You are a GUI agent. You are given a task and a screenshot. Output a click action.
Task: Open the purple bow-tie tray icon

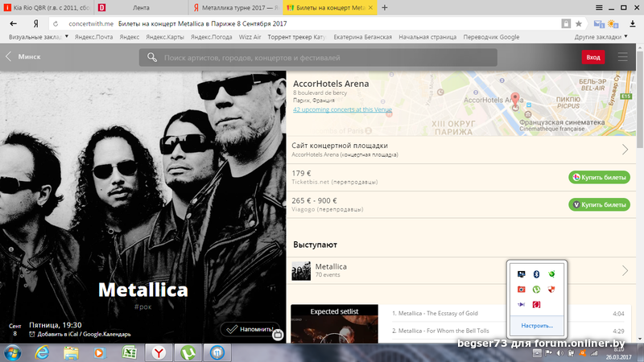[x=521, y=305]
